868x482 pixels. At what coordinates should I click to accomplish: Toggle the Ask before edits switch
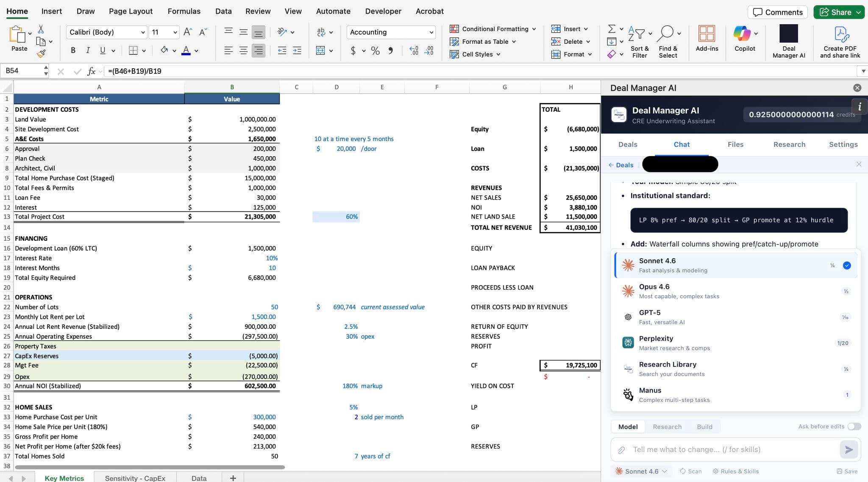[854, 426]
